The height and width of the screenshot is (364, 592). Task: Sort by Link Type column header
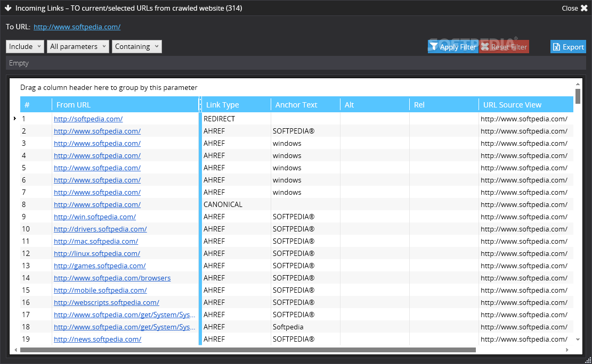click(x=236, y=104)
